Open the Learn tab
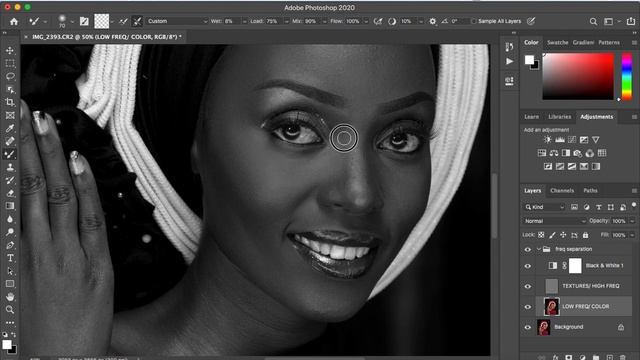 [x=531, y=117]
